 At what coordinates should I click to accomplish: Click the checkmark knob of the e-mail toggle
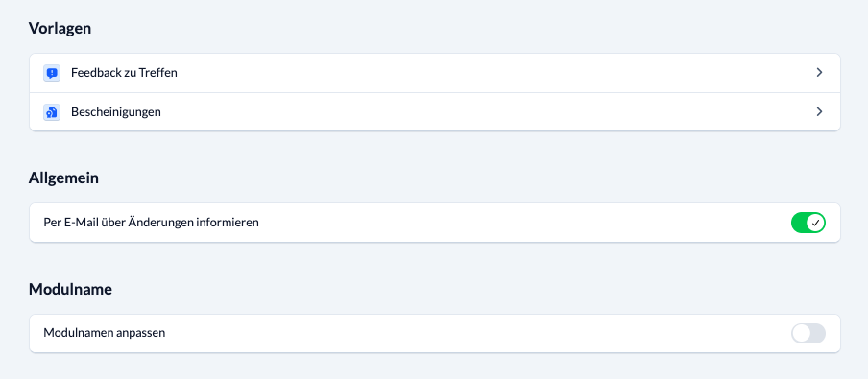point(815,223)
